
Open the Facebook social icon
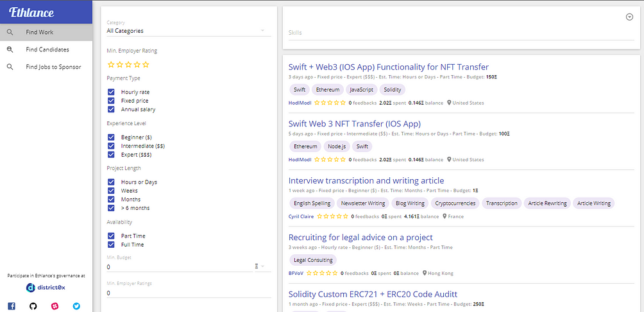point(12,306)
